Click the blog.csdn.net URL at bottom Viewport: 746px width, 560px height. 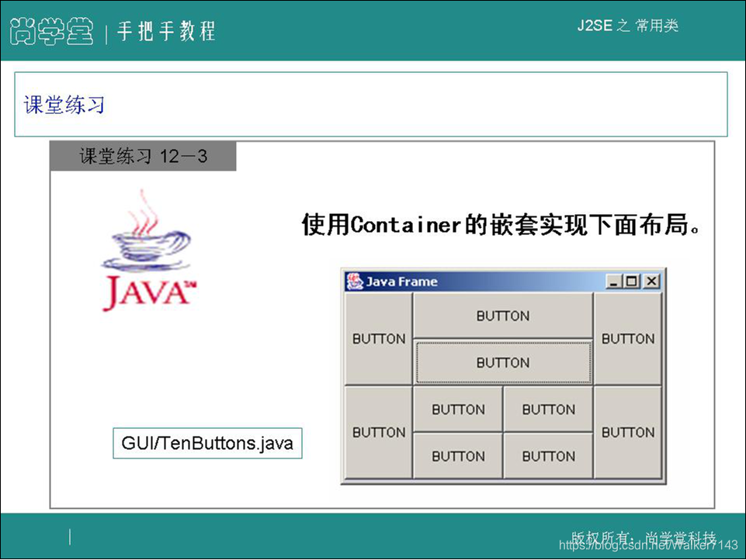[x=648, y=544]
